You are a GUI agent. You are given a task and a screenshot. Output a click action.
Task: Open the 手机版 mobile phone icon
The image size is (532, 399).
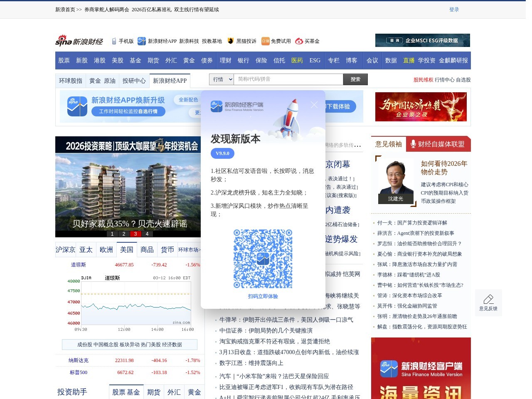[113, 41]
